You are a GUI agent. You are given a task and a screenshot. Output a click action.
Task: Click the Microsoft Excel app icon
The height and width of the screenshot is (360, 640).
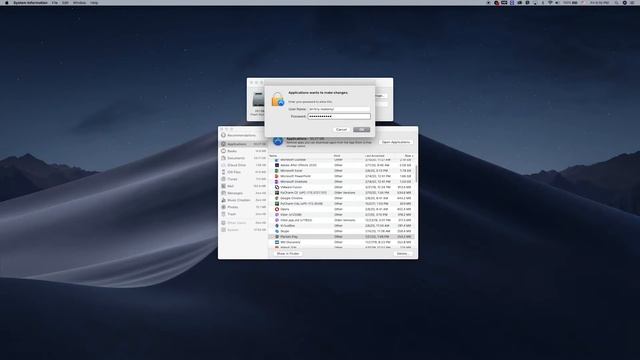click(x=277, y=171)
